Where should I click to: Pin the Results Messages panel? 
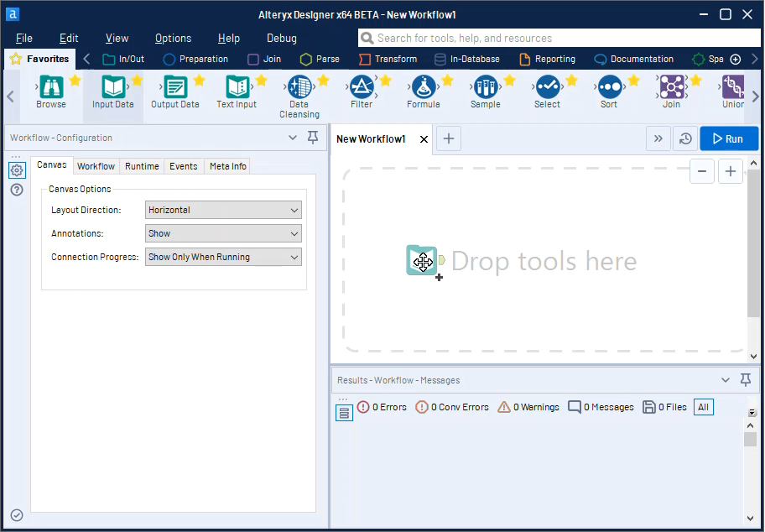(745, 379)
